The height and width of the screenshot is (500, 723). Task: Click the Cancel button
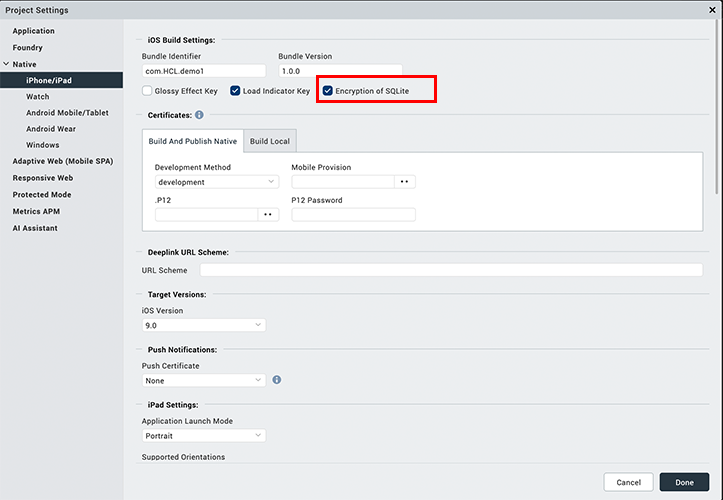tap(628, 482)
